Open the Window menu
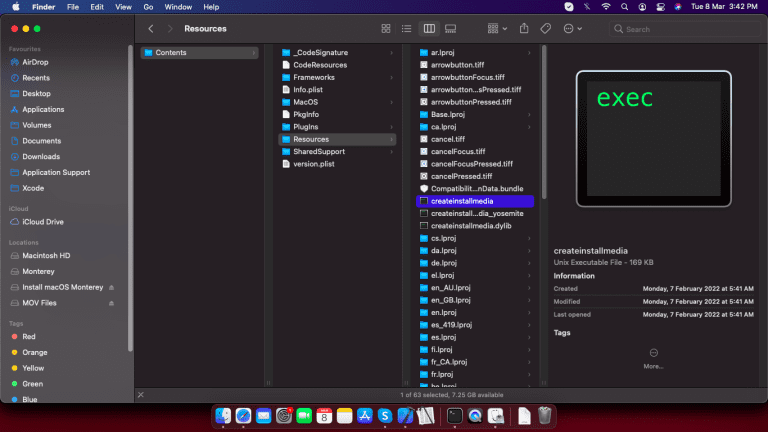Image resolution: width=768 pixels, height=432 pixels. [x=178, y=7]
